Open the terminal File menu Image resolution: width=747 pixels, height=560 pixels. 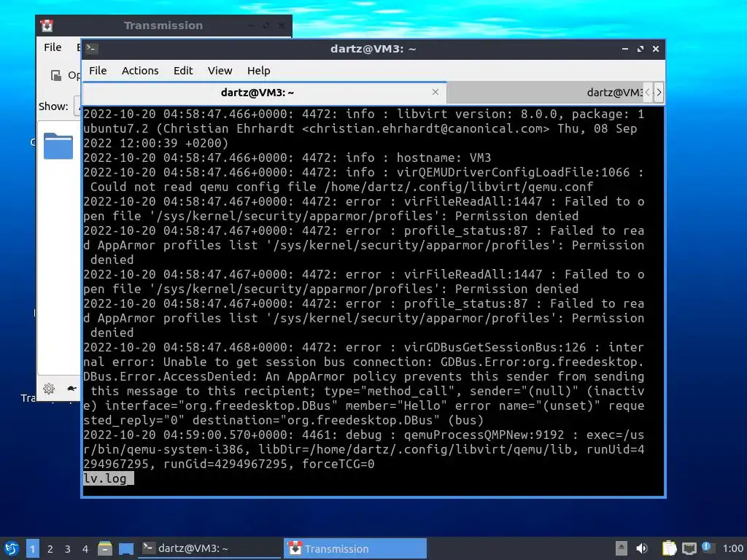coord(98,71)
